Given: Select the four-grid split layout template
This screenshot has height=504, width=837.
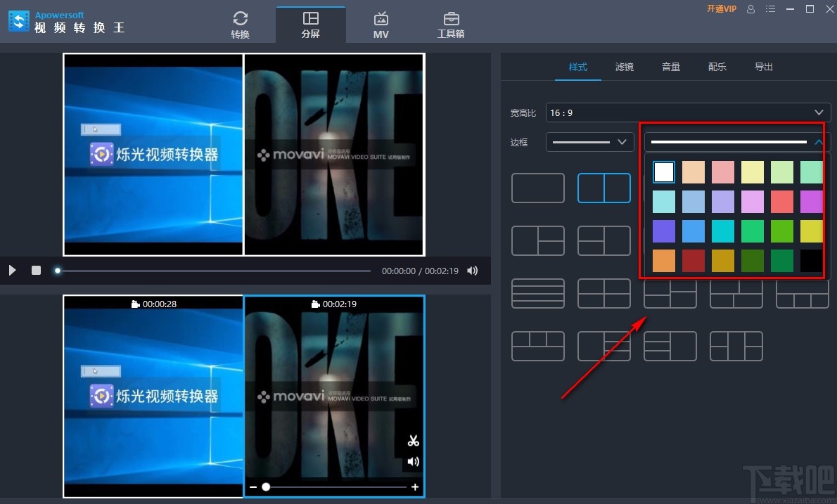Looking at the screenshot, I should click(x=604, y=293).
